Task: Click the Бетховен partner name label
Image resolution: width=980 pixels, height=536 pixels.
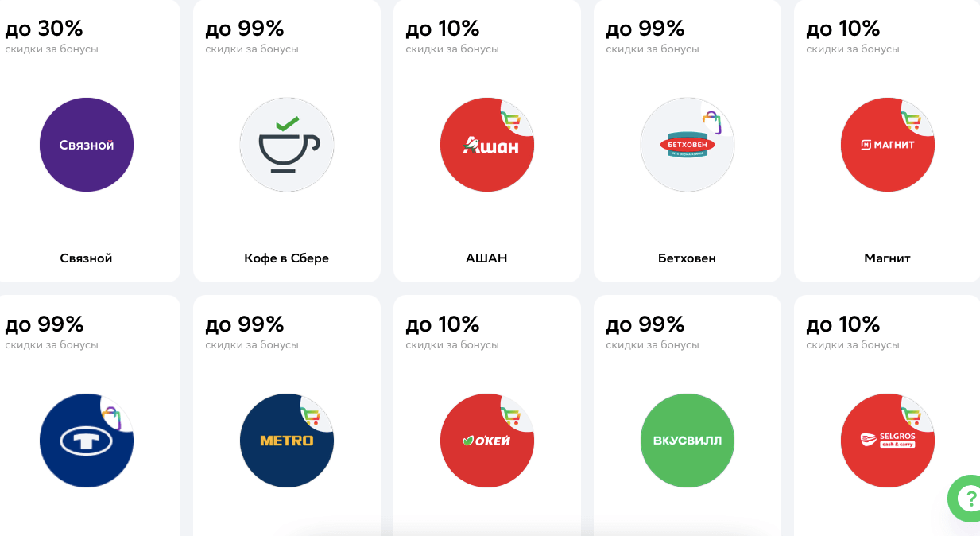Action: [x=687, y=258]
